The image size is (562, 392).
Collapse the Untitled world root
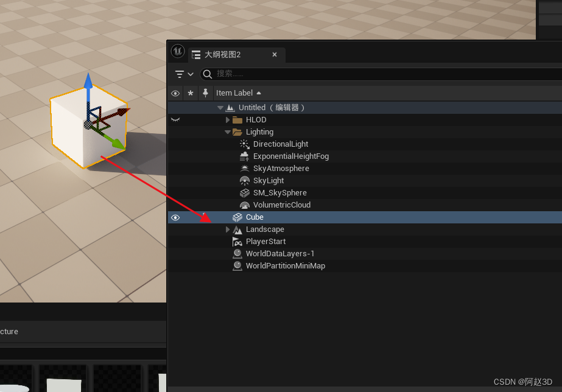coord(220,108)
